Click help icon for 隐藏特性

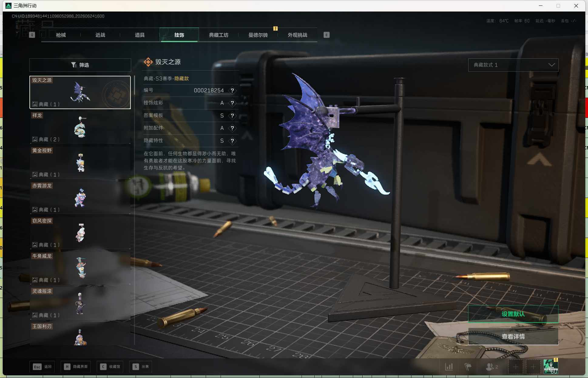(232, 141)
